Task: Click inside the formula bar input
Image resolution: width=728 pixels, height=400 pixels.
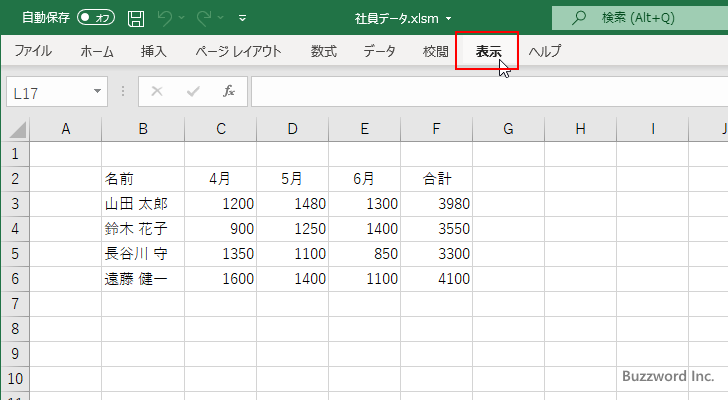Action: tap(489, 92)
